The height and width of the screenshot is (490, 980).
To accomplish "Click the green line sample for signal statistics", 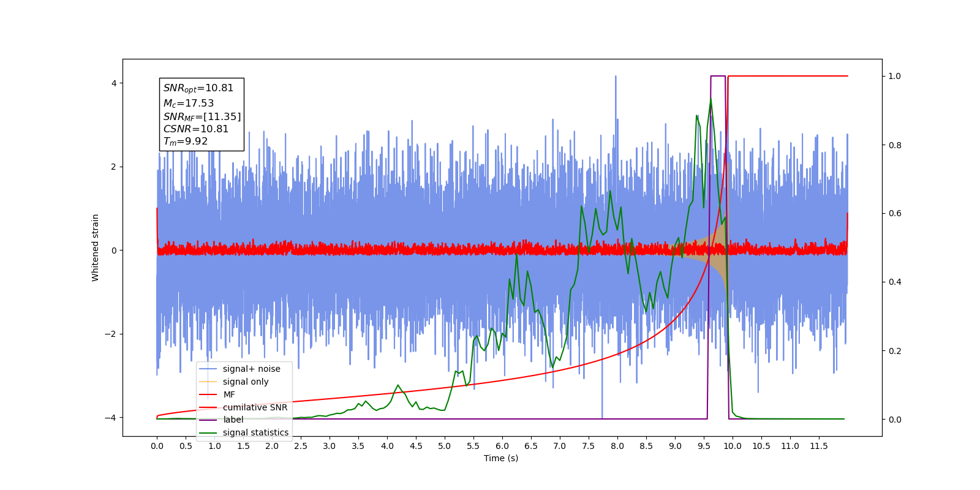I will coord(208,432).
